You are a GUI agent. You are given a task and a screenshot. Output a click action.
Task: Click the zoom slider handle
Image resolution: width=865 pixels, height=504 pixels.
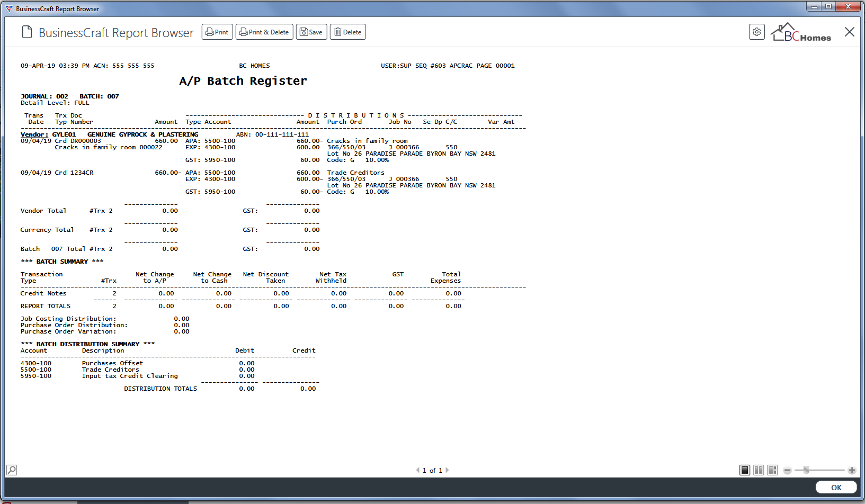806,470
